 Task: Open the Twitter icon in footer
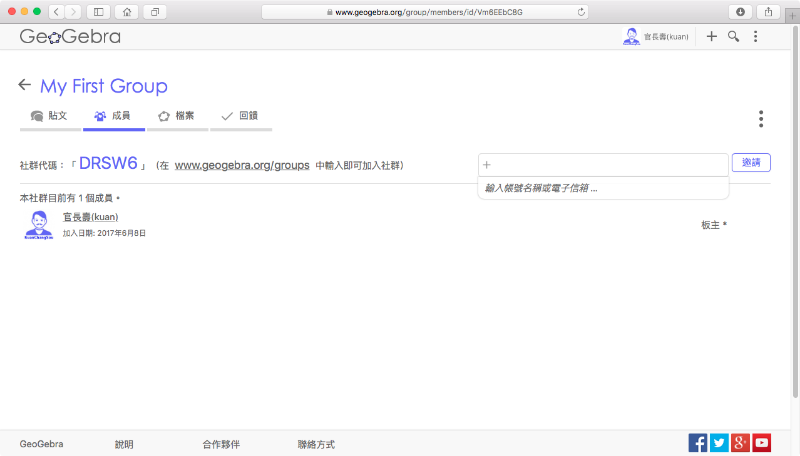[x=719, y=443]
